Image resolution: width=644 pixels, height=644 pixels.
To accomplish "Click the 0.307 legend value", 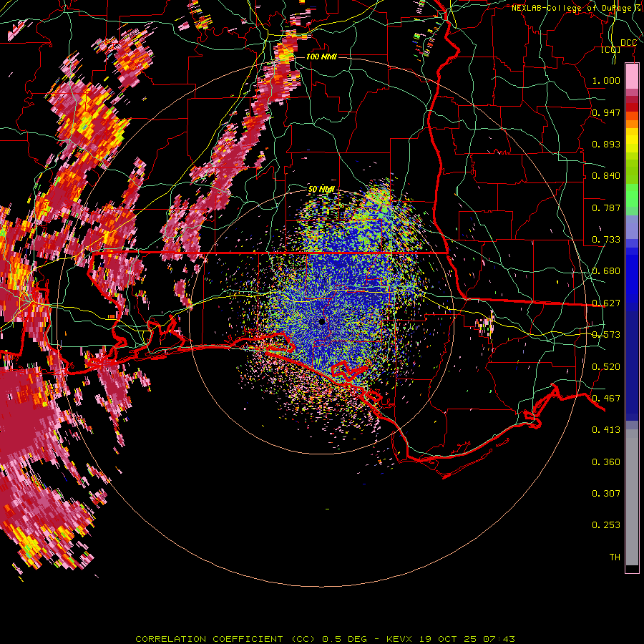I will [x=606, y=493].
